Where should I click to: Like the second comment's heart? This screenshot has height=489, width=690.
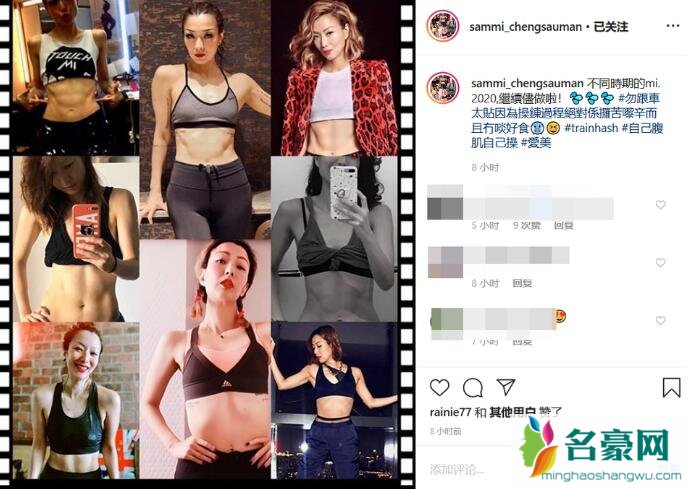pos(660,263)
